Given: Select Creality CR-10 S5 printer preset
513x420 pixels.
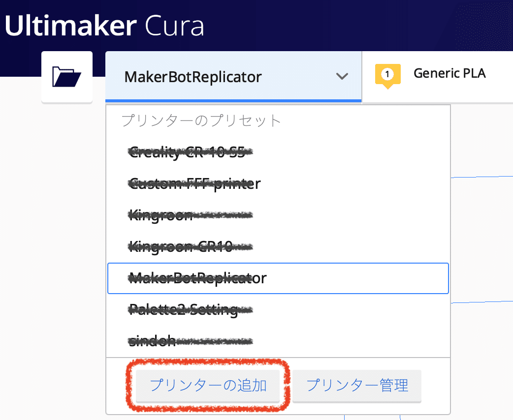Looking at the screenshot, I should tap(278, 152).
